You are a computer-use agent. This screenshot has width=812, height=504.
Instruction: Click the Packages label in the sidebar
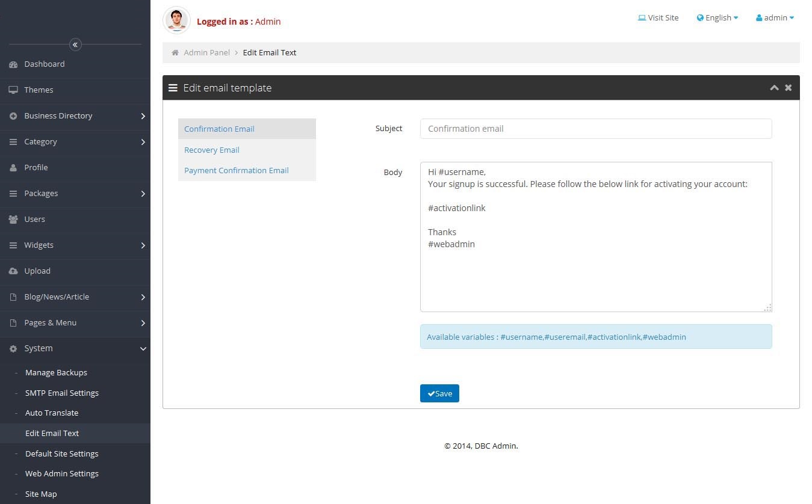click(42, 194)
